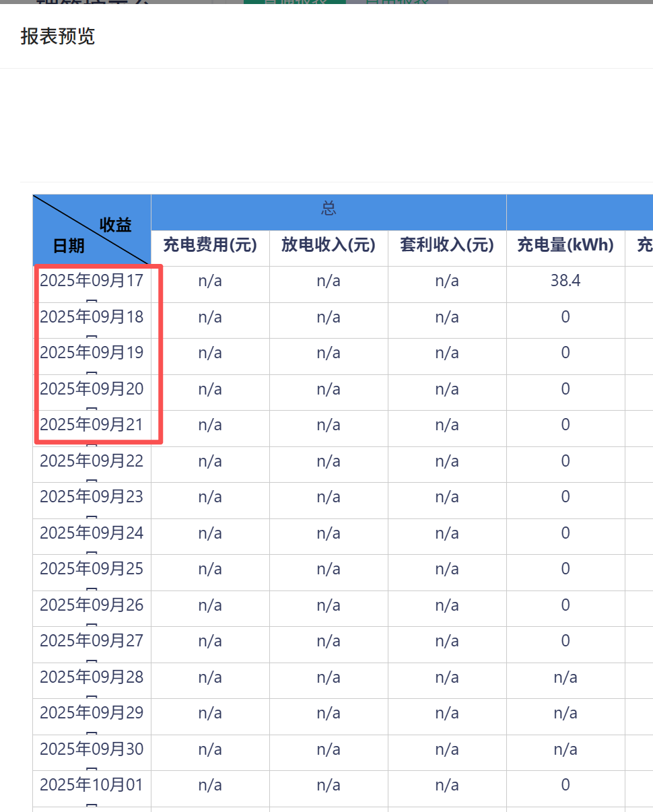This screenshot has width=653, height=812.
Task: Select the 2025年09月28日 date cell
Action: [92, 677]
